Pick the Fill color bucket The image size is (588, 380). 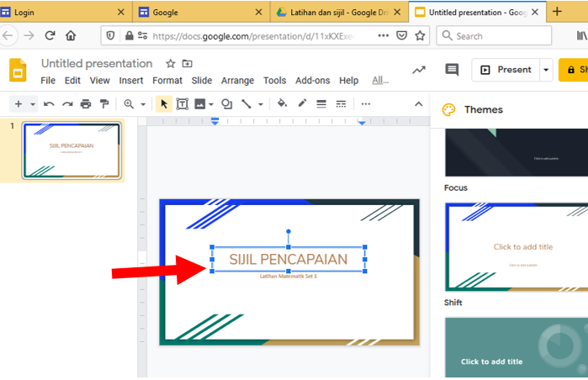pyautogui.click(x=282, y=103)
